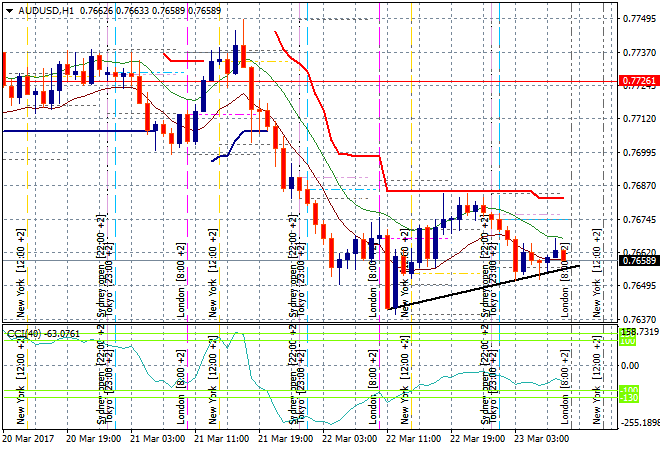Click the current price label 0.76589
The height and width of the screenshot is (450, 660).
pyautogui.click(x=638, y=260)
